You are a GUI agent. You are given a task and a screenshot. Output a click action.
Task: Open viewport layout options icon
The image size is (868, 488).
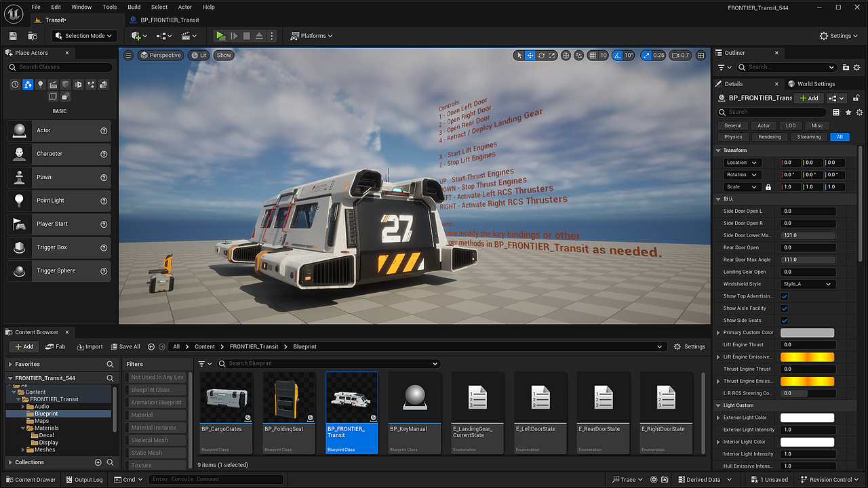[701, 56]
